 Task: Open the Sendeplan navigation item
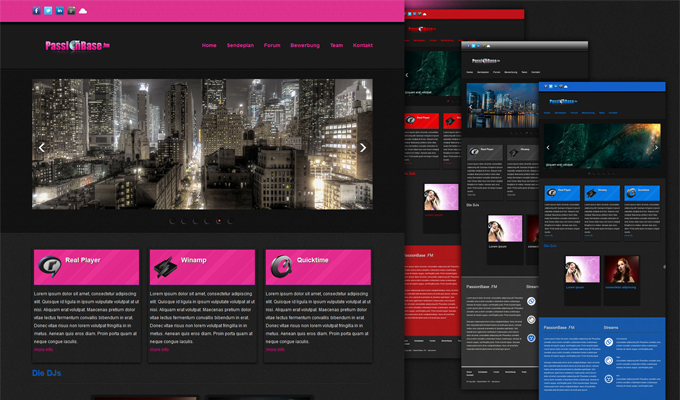(x=241, y=45)
